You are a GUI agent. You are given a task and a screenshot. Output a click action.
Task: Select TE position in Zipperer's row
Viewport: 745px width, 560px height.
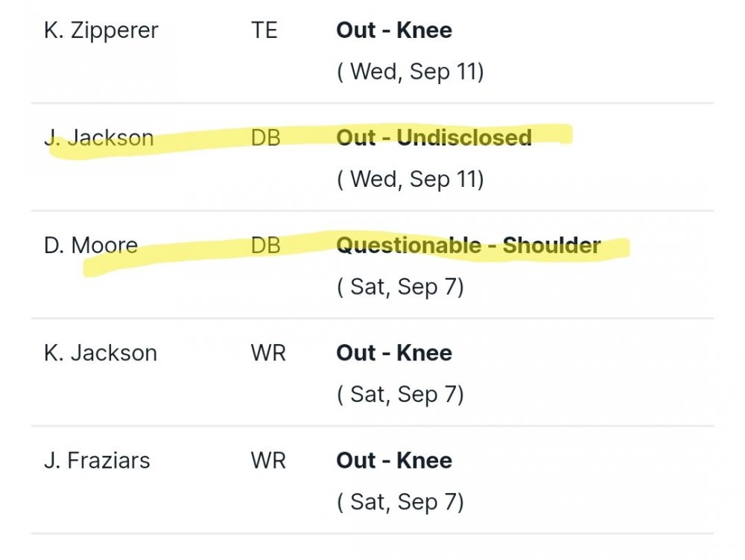(x=265, y=31)
